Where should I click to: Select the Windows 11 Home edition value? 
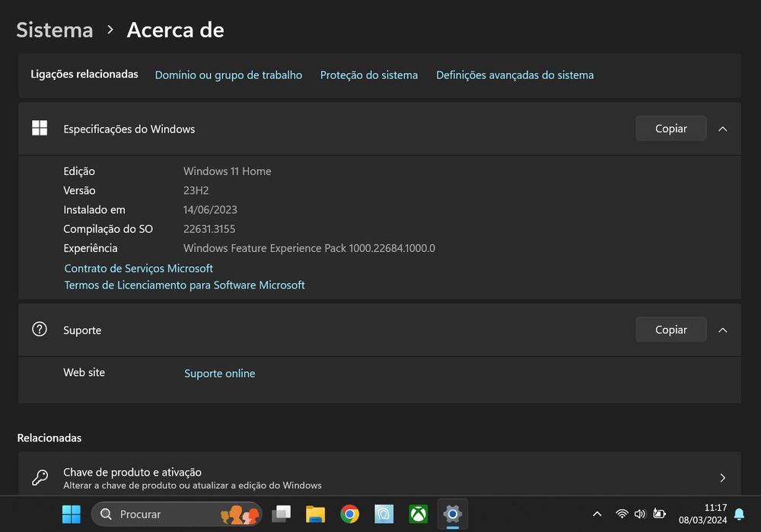[227, 171]
